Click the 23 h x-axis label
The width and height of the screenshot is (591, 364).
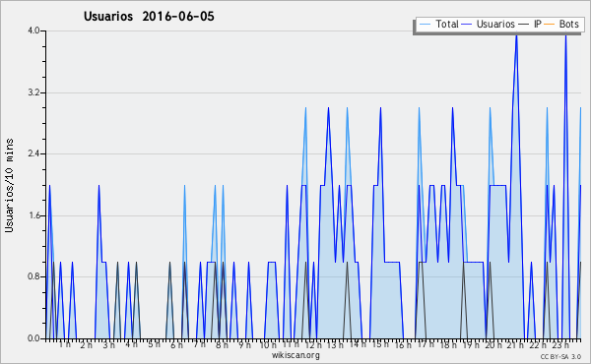pyautogui.click(x=560, y=344)
